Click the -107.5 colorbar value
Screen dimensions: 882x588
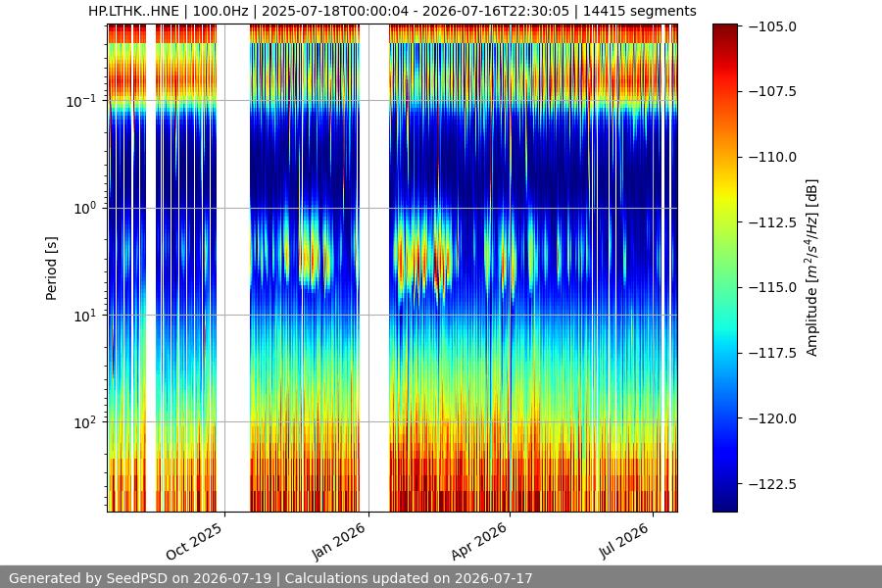pos(772,91)
